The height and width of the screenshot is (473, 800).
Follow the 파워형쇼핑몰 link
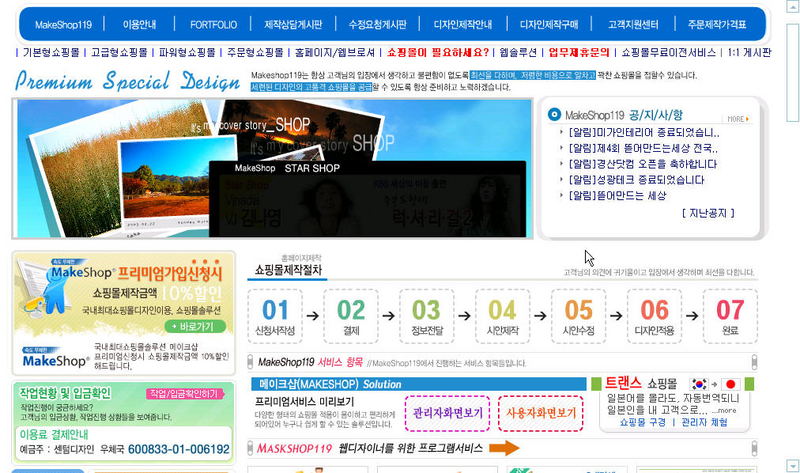pos(187,52)
